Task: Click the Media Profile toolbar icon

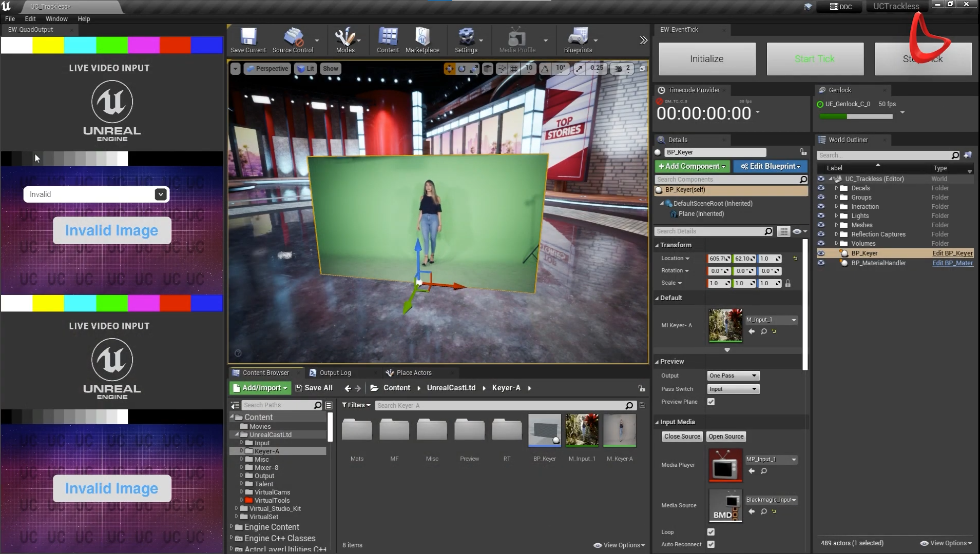Action: (517, 41)
